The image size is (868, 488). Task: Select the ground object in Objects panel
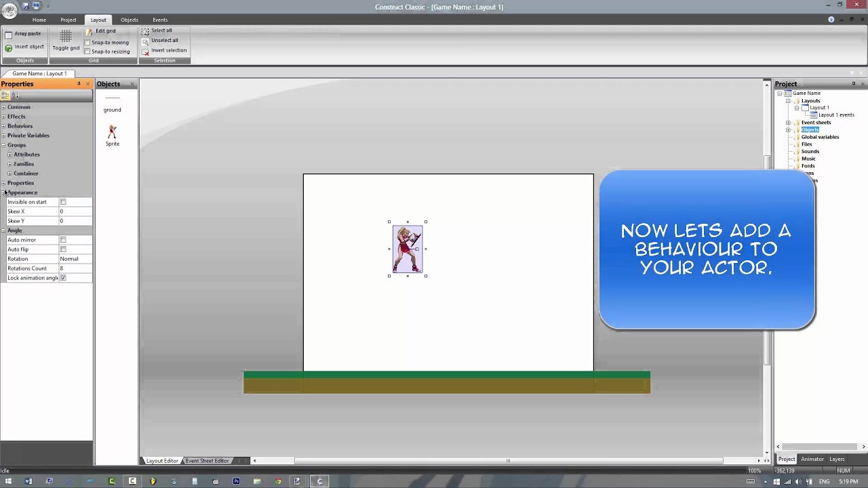tap(113, 104)
